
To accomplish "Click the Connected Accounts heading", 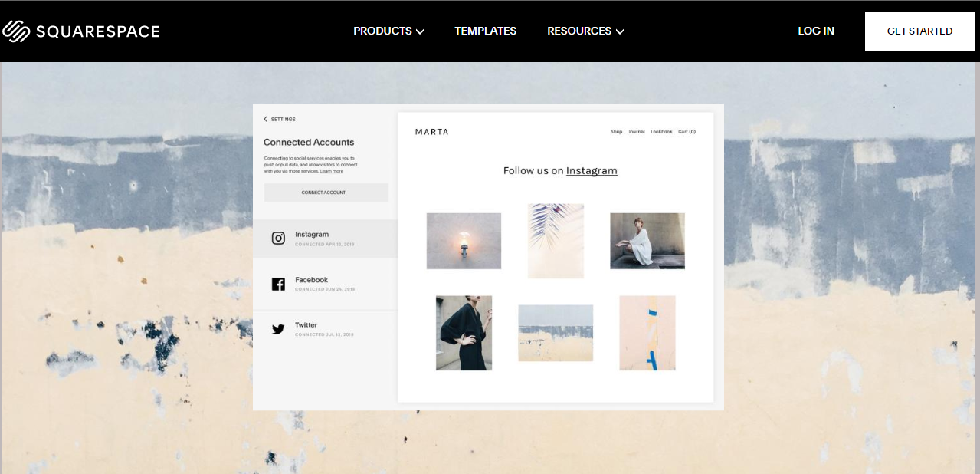I will tap(309, 142).
